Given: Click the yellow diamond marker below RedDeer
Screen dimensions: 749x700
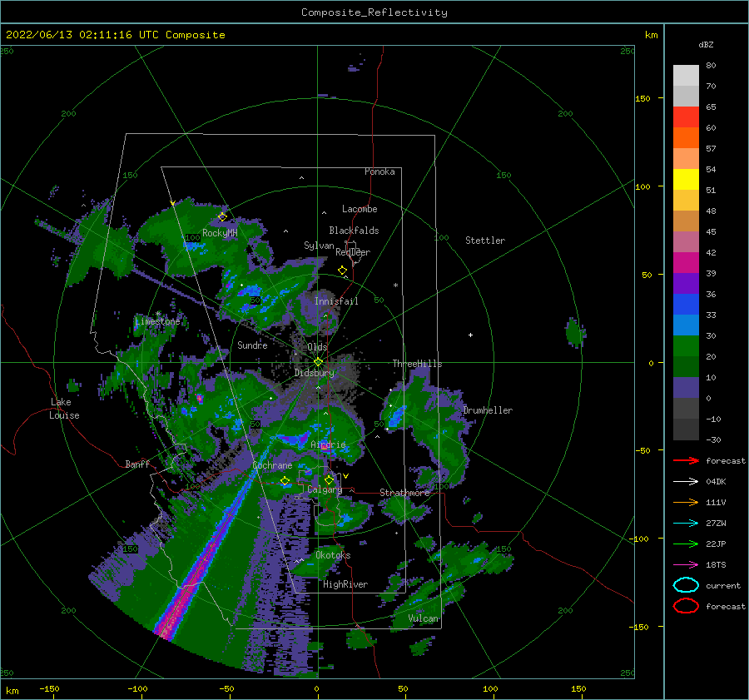Looking at the screenshot, I should [x=343, y=271].
